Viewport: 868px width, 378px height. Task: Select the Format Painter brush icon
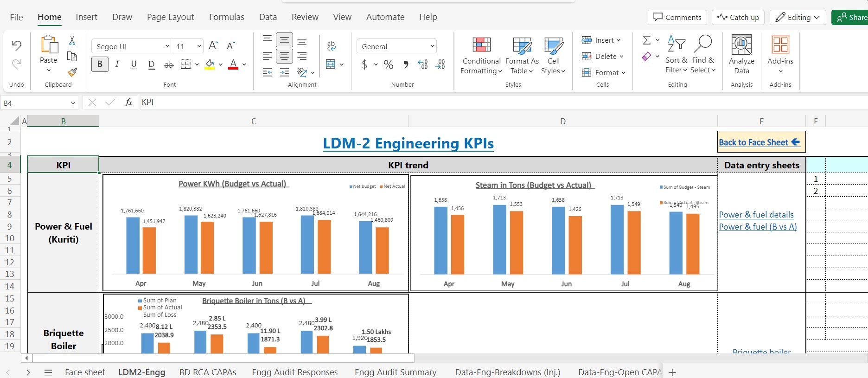point(72,72)
